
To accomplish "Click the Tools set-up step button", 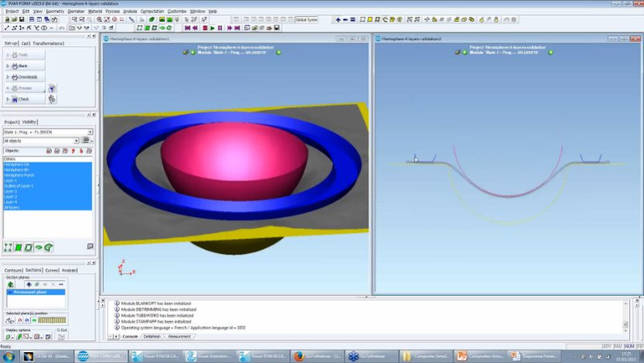I will pyautogui.click(x=25, y=55).
